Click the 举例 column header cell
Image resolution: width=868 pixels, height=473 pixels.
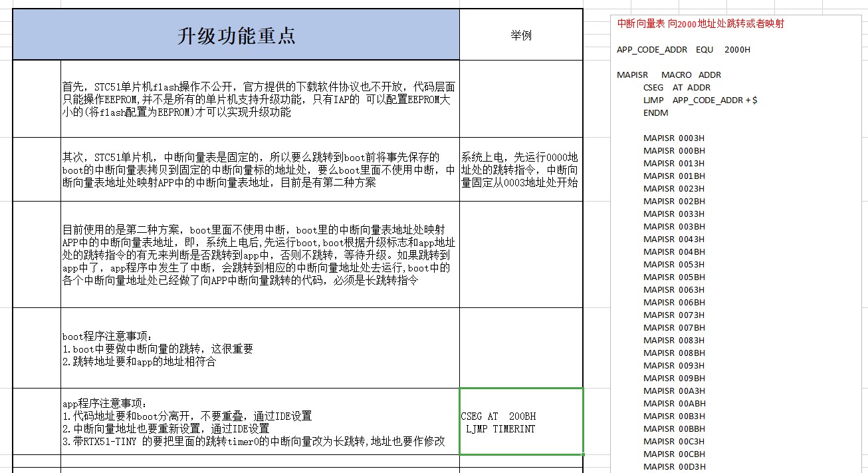click(521, 35)
